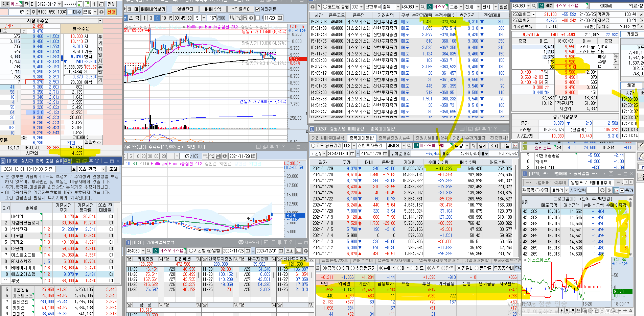Image resolution: width=644 pixels, height=316 pixels.
Task: Click magnifier search in top-right quote window
Action: 534,6
